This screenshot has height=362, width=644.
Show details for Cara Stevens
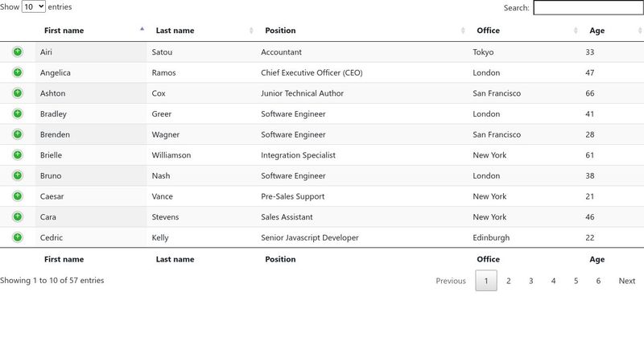click(18, 216)
